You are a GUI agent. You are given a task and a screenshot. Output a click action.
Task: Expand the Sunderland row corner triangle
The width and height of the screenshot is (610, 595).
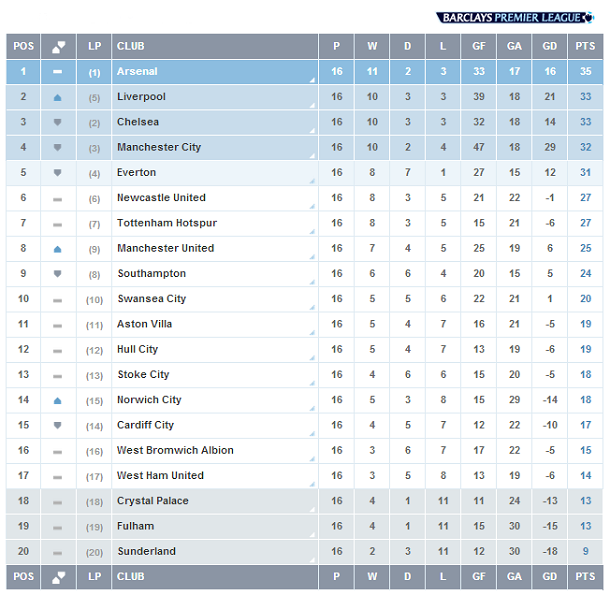[x=312, y=560]
